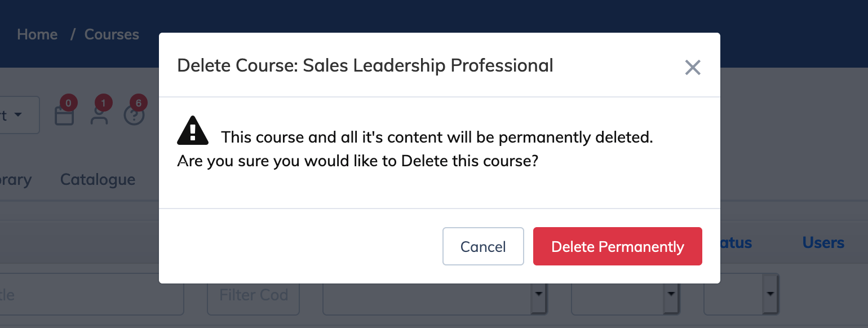Screen dimensions: 868x328
Task: Expand the filter dropdown under Users
Action: [x=741, y=294]
